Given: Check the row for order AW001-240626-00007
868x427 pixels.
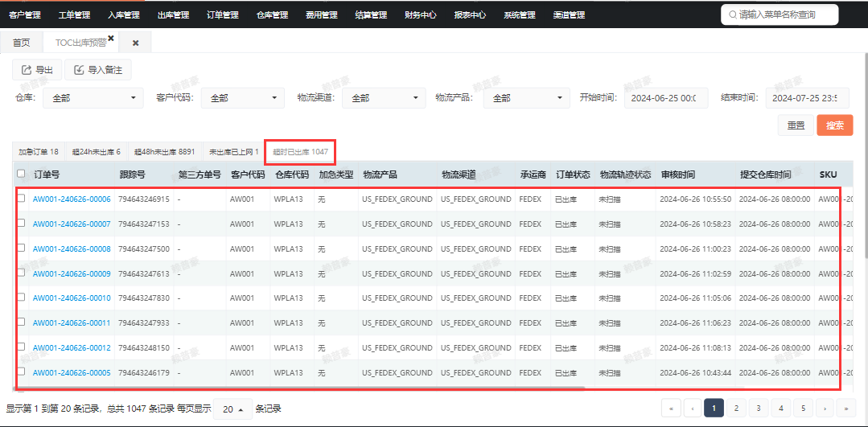Looking at the screenshot, I should click(21, 223).
